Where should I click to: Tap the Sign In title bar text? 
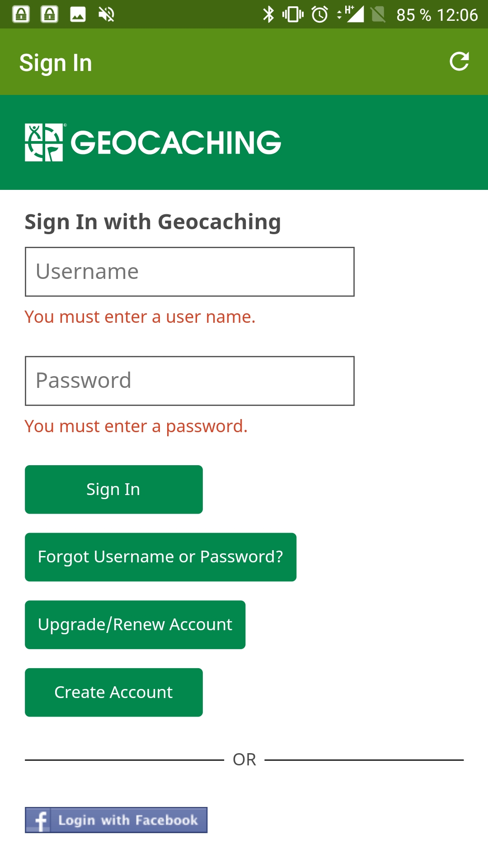click(56, 63)
